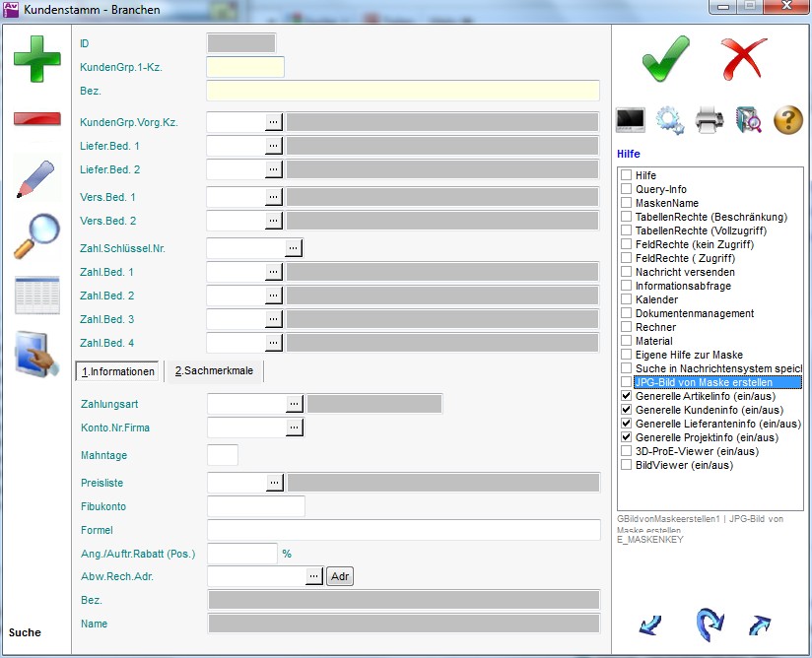Image resolution: width=812 pixels, height=658 pixels.
Task: Open the table list view icon
Action: [x=36, y=296]
